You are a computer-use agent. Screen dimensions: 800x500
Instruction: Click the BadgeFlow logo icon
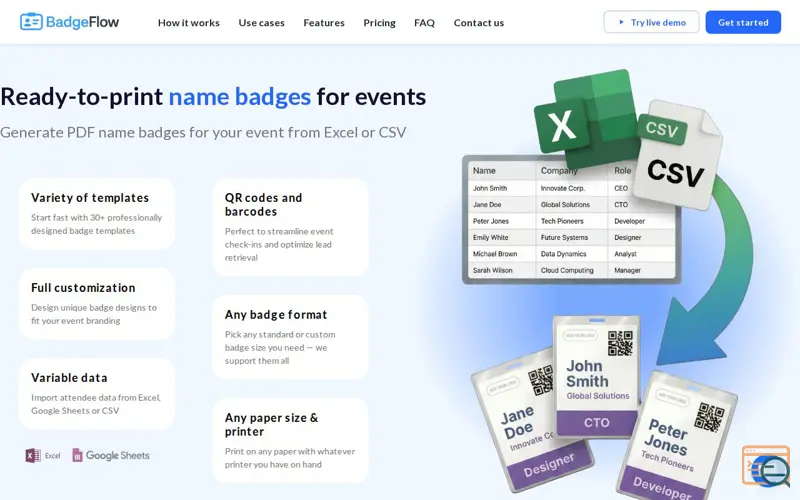point(31,22)
